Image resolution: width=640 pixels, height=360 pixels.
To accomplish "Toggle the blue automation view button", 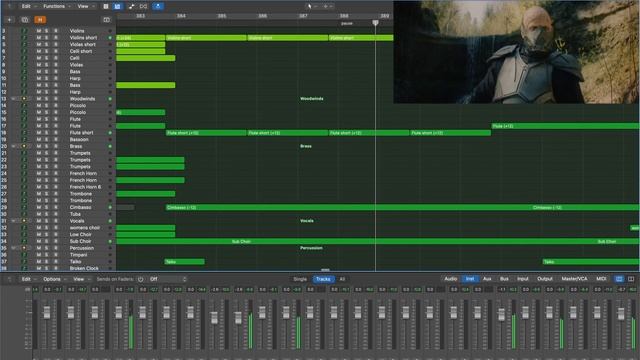I will point(117,6).
